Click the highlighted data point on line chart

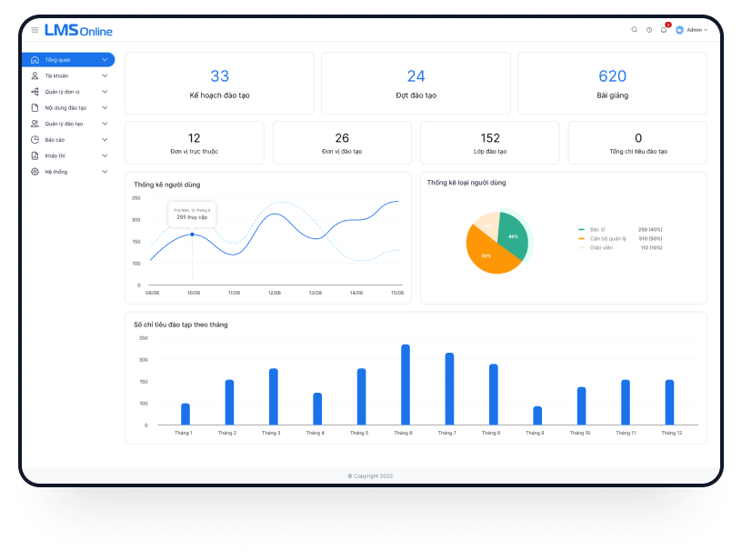pyautogui.click(x=192, y=235)
